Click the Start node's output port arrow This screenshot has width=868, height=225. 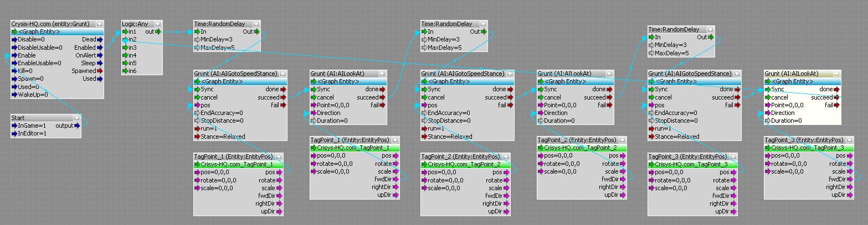[78, 125]
